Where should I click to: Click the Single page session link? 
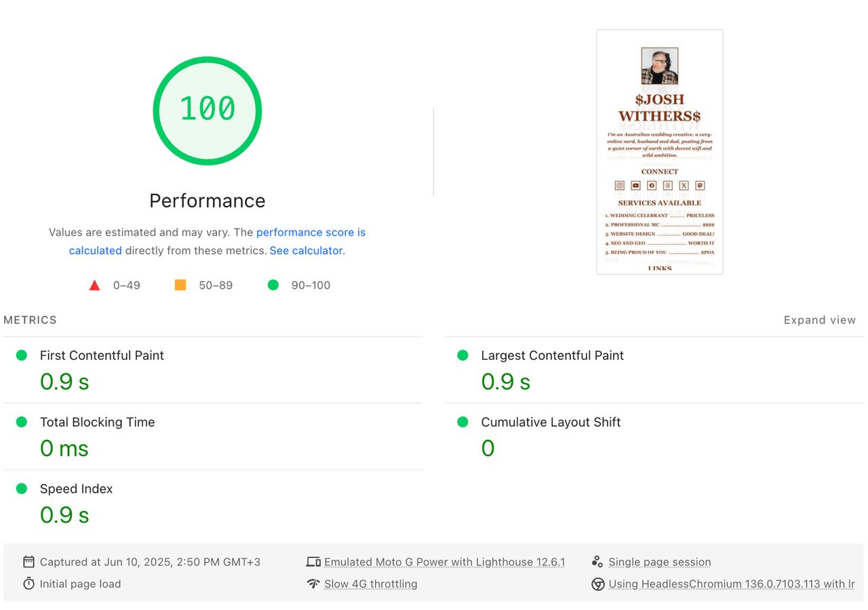pos(660,562)
